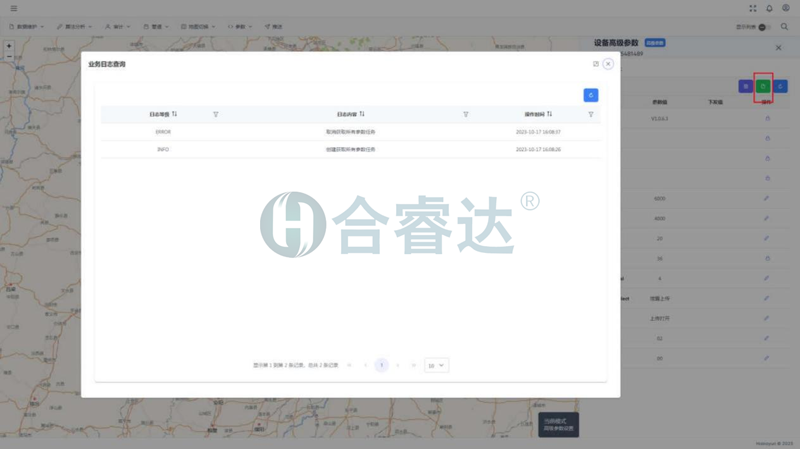The width and height of the screenshot is (800, 449).
Task: Go to the last page of logs
Action: (414, 365)
